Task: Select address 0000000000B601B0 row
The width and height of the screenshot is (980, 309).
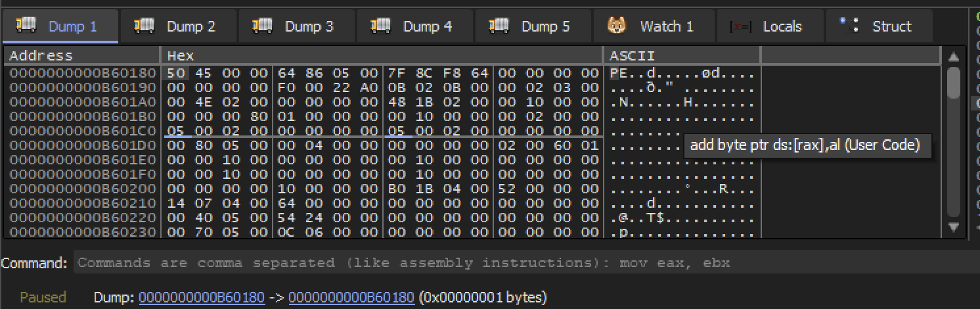Action: 82,116
